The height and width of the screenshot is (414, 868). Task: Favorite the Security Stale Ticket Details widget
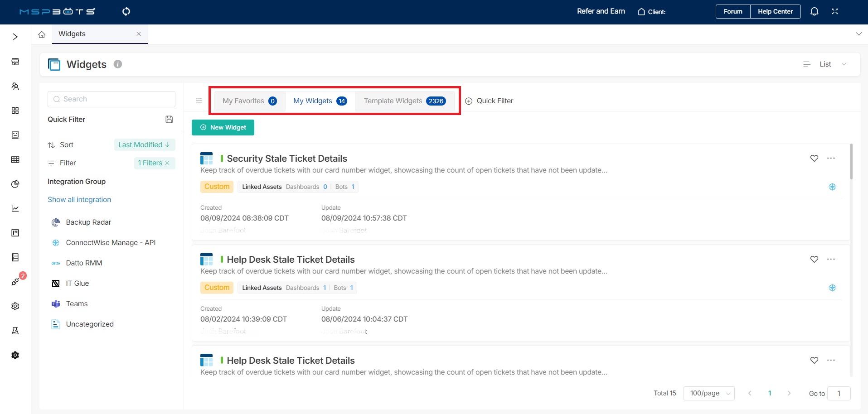[814, 158]
